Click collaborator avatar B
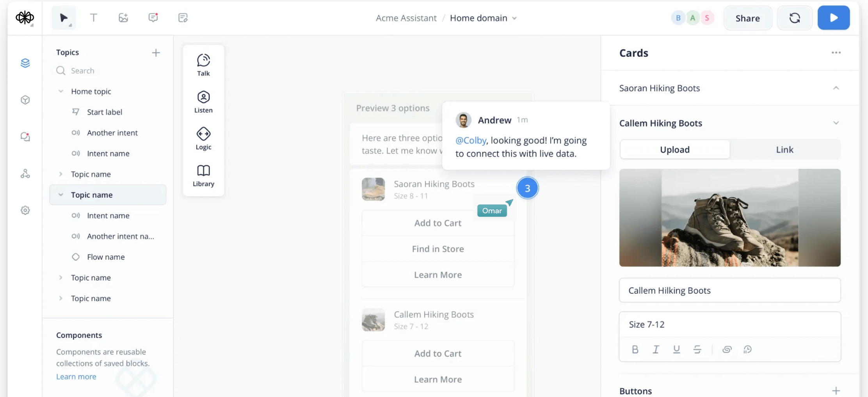This screenshot has height=397, width=868. point(678,18)
